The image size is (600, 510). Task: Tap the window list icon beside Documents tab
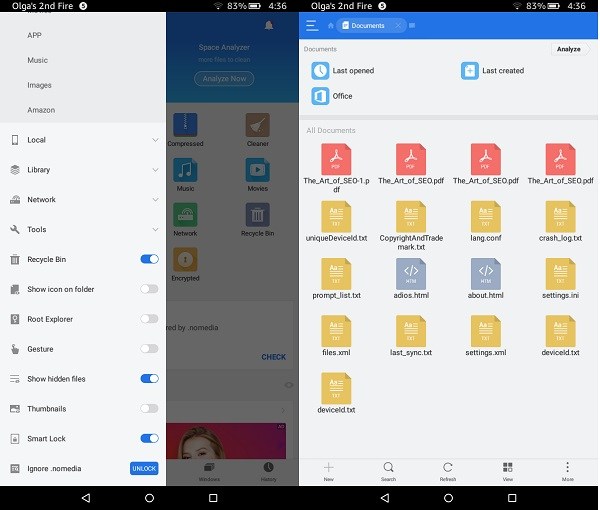tap(412, 26)
